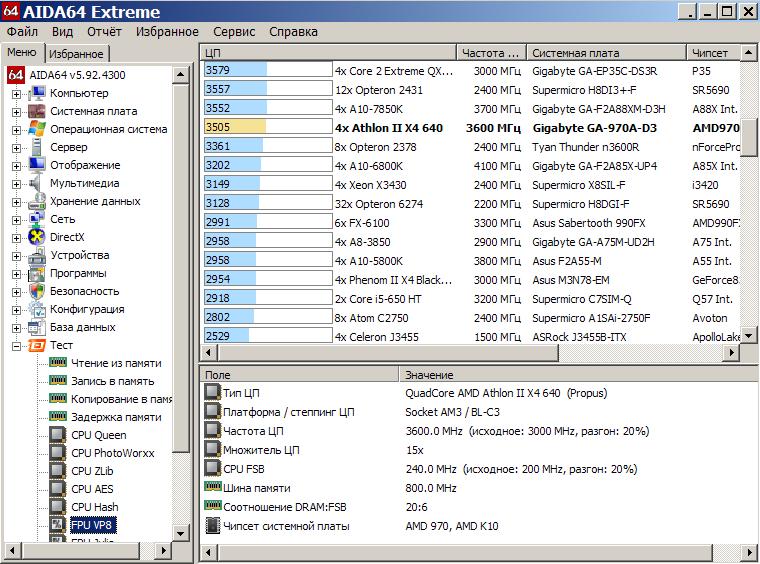Sort by the Чипсет column header
760x564 pixels.
point(713,53)
